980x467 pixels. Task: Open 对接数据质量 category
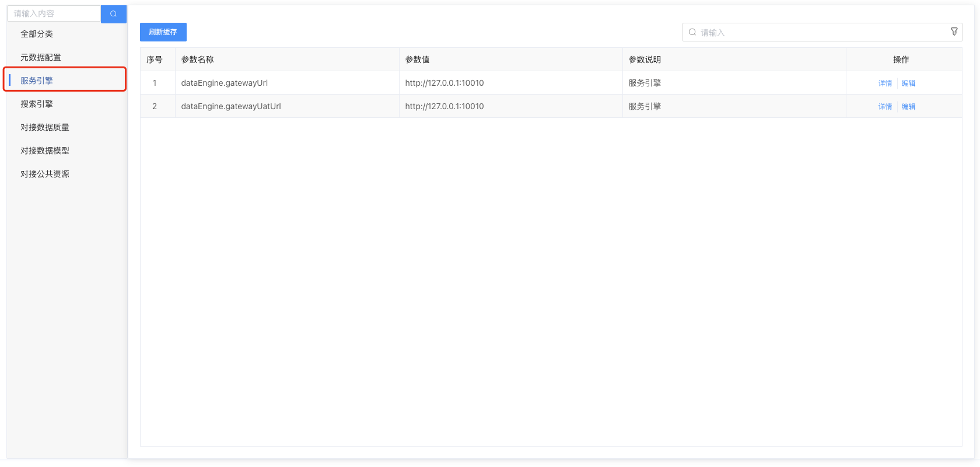click(x=45, y=127)
